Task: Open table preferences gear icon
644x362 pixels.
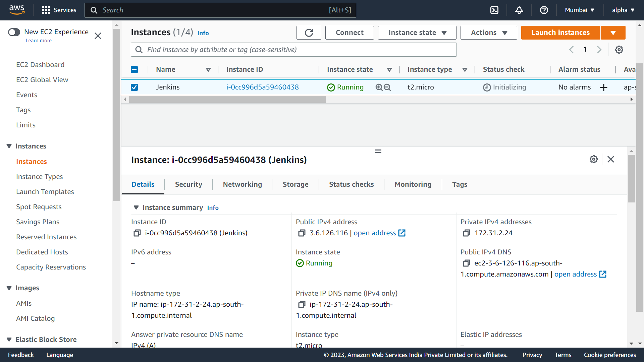Action: tap(619, 50)
